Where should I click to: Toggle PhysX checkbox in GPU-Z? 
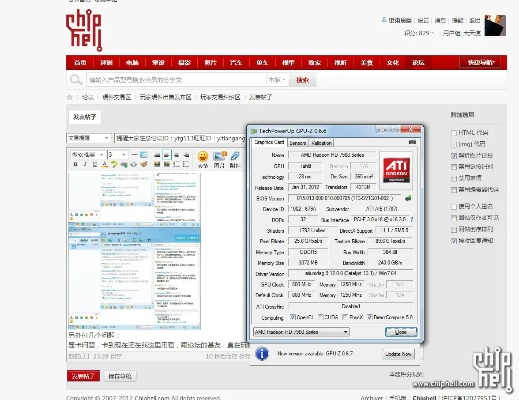click(x=345, y=317)
